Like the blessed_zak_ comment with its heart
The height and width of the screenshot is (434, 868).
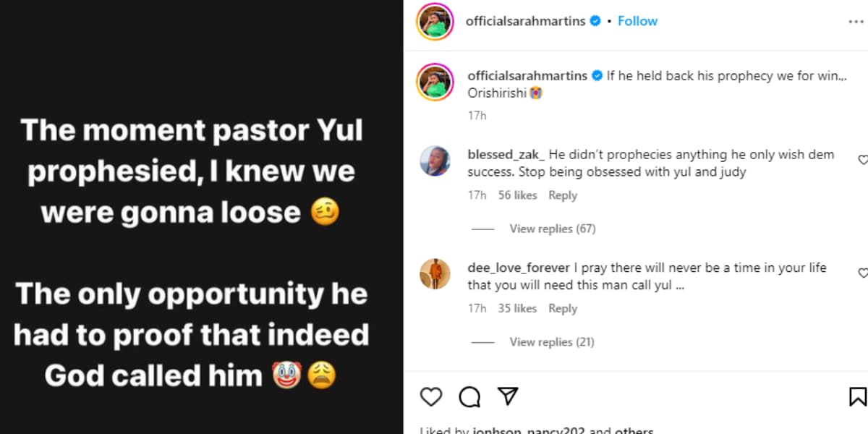(862, 160)
